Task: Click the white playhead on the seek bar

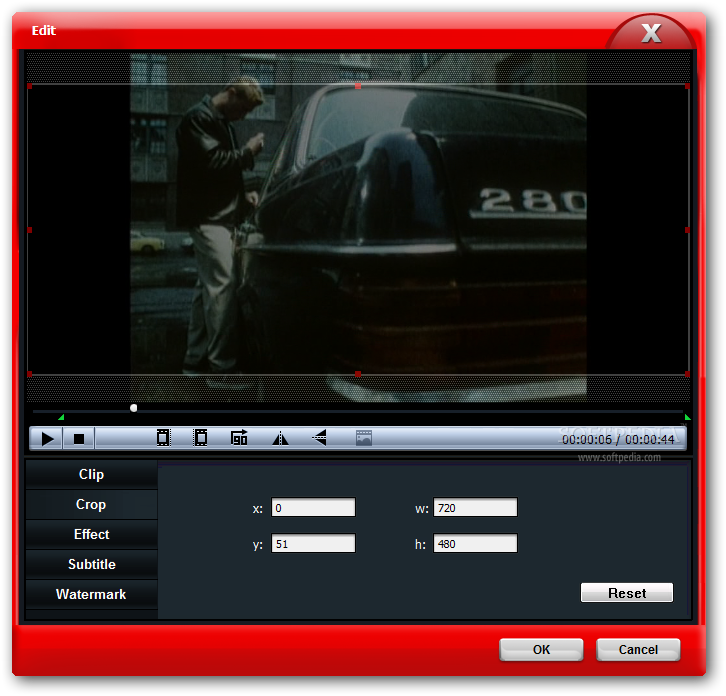Action: 134,408
